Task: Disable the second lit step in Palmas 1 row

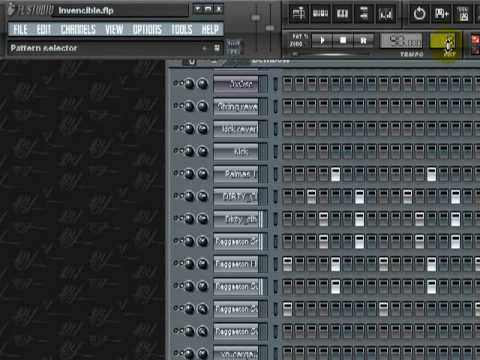Action: (431, 174)
